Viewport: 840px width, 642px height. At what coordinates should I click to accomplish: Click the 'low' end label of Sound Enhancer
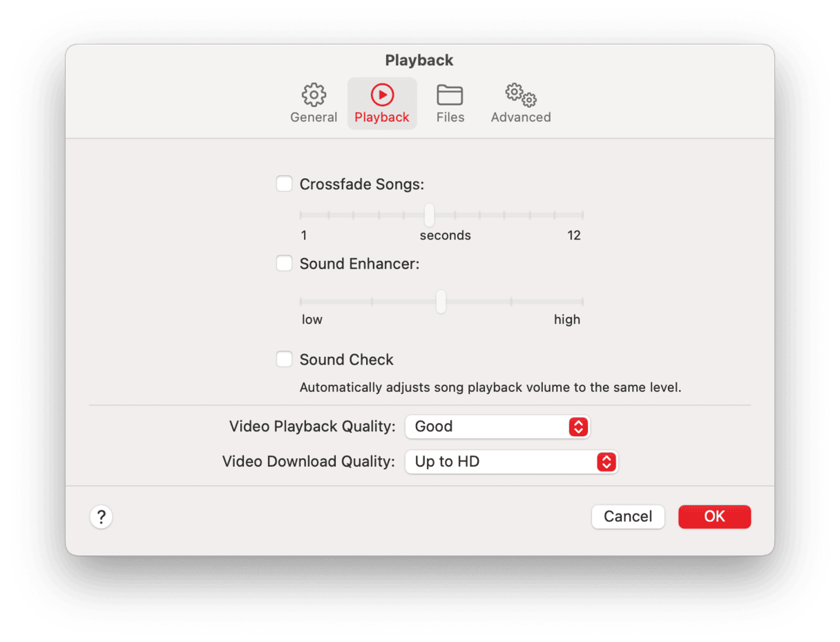point(312,320)
